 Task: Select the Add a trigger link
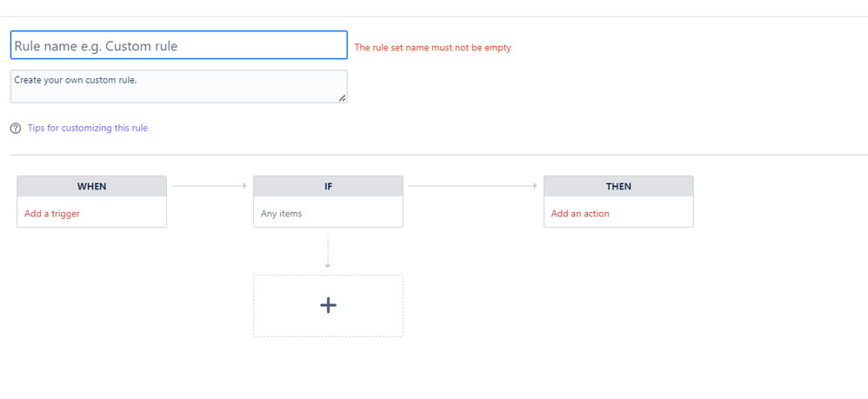point(52,214)
